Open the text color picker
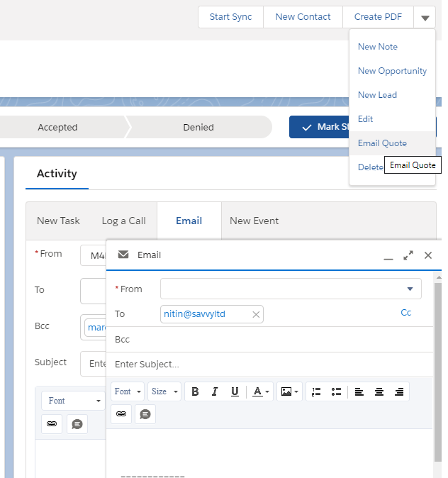The height and width of the screenshot is (478, 448). click(x=261, y=391)
